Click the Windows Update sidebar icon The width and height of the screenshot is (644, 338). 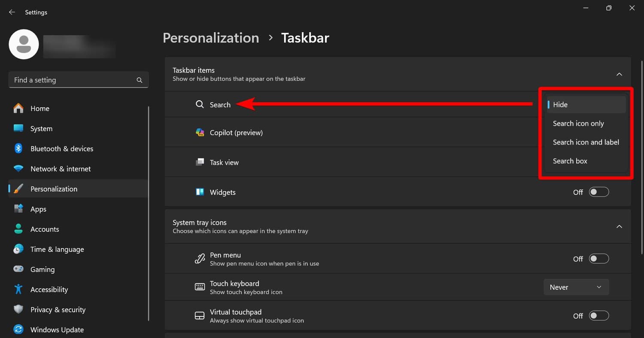(x=18, y=329)
